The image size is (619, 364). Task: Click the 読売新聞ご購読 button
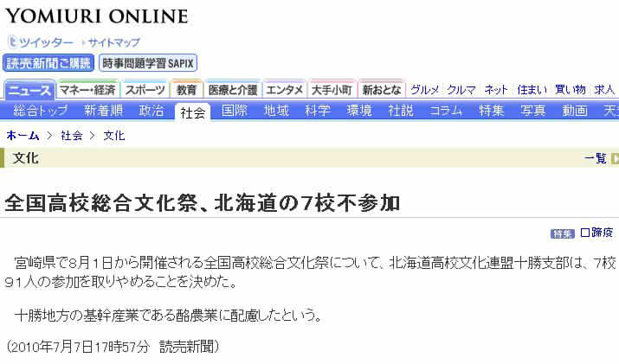click(48, 63)
